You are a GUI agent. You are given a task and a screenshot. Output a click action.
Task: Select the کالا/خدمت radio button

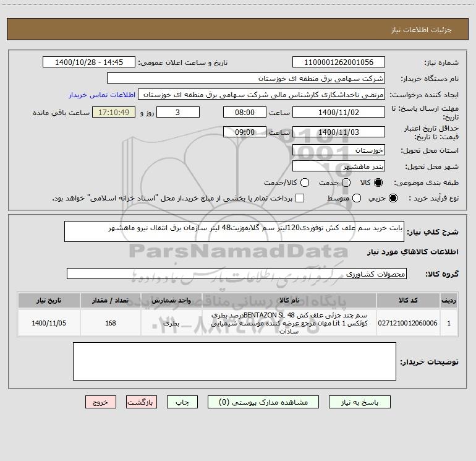pyautogui.click(x=305, y=183)
